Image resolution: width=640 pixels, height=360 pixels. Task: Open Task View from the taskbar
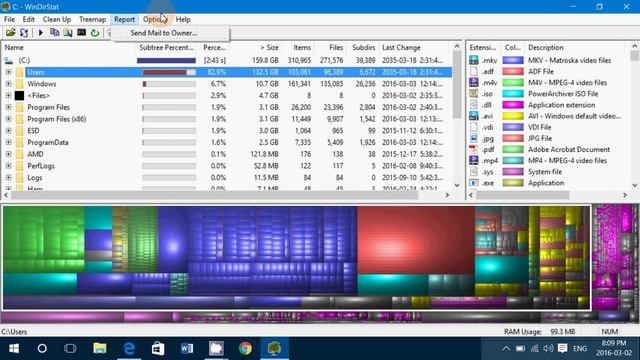[70, 349]
